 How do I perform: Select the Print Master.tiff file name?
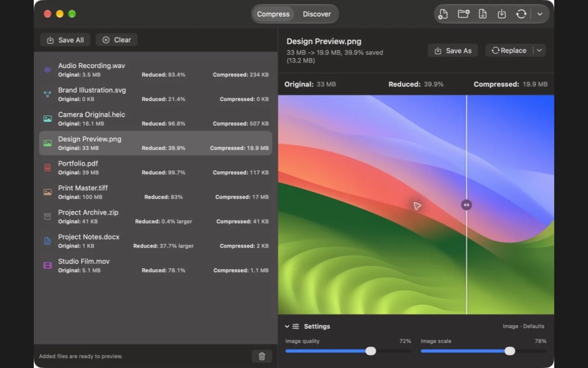click(83, 188)
